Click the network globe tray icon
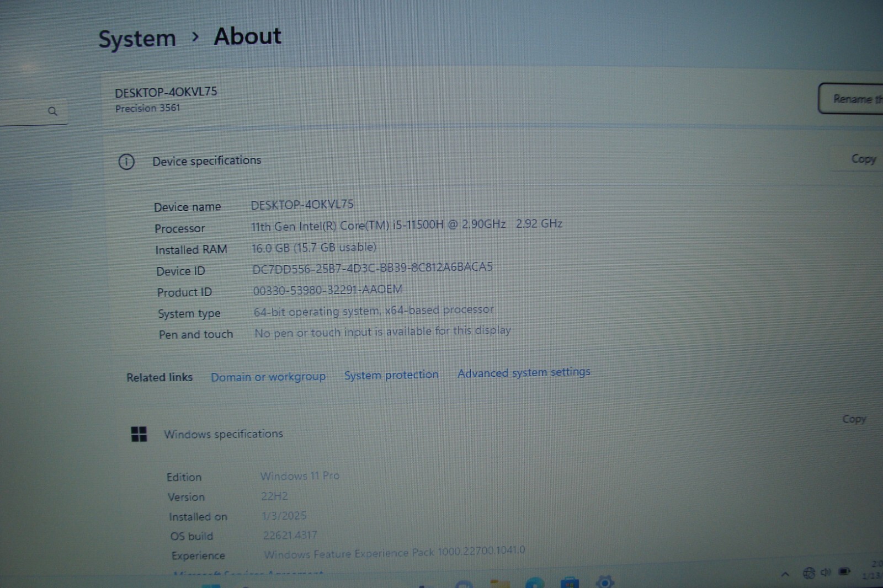883x588 pixels. [x=809, y=573]
